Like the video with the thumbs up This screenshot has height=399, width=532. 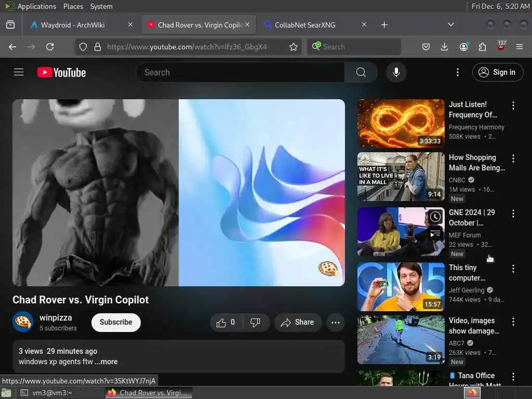pos(226,322)
